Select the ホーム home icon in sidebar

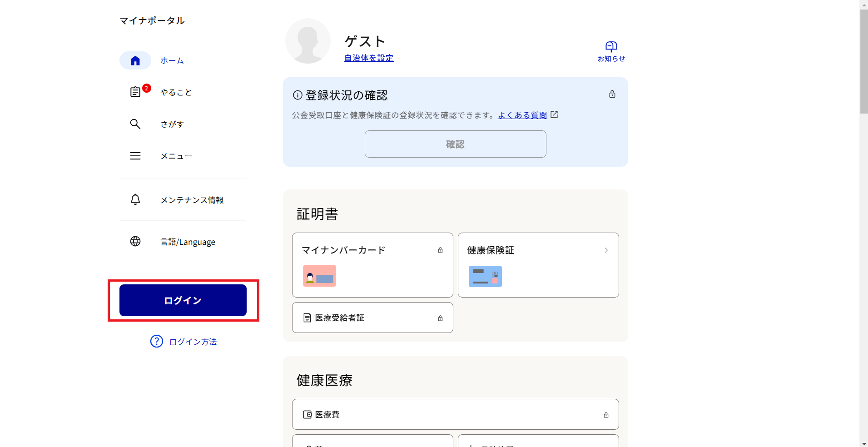135,60
